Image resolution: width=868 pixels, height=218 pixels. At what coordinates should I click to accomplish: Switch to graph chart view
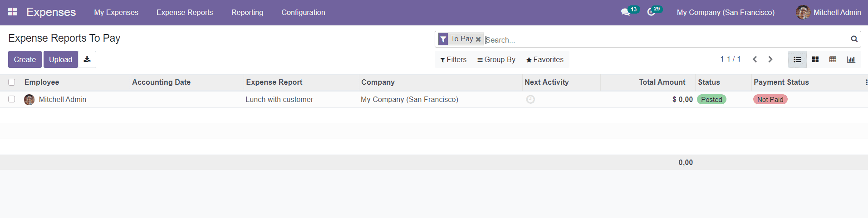(x=851, y=59)
